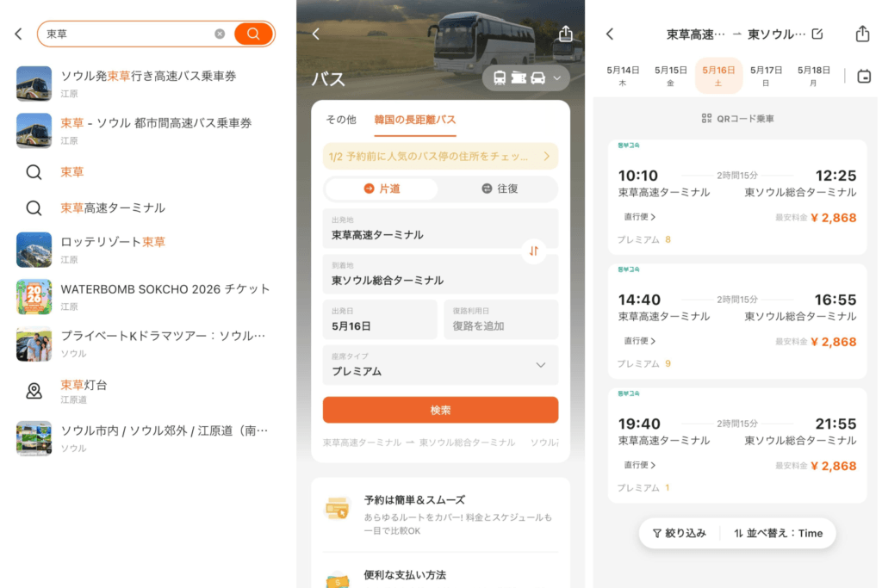This screenshot has height=588, width=882.
Task: Tap the orange 検索 button
Action: [440, 410]
